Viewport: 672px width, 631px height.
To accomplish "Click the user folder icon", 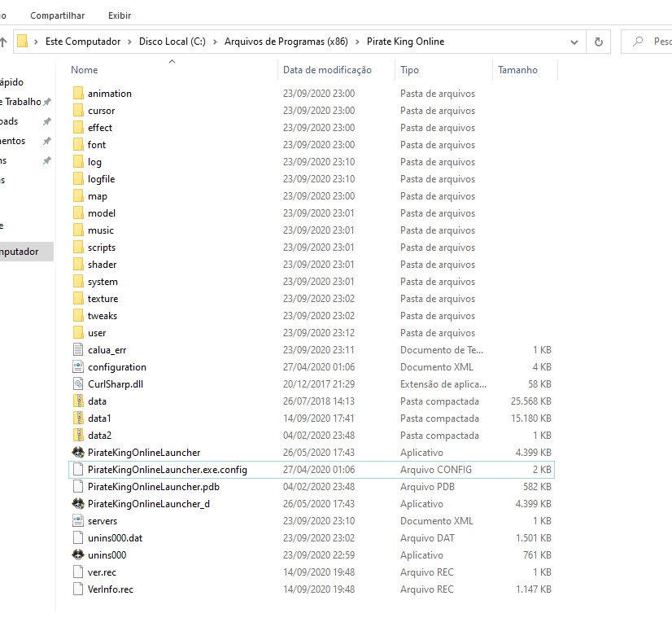I will [78, 333].
